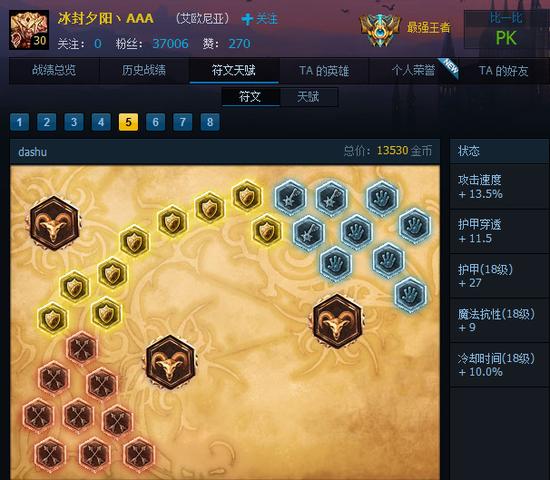Click the ram quintessence rune at bottom center
The image size is (550, 480).
[170, 362]
